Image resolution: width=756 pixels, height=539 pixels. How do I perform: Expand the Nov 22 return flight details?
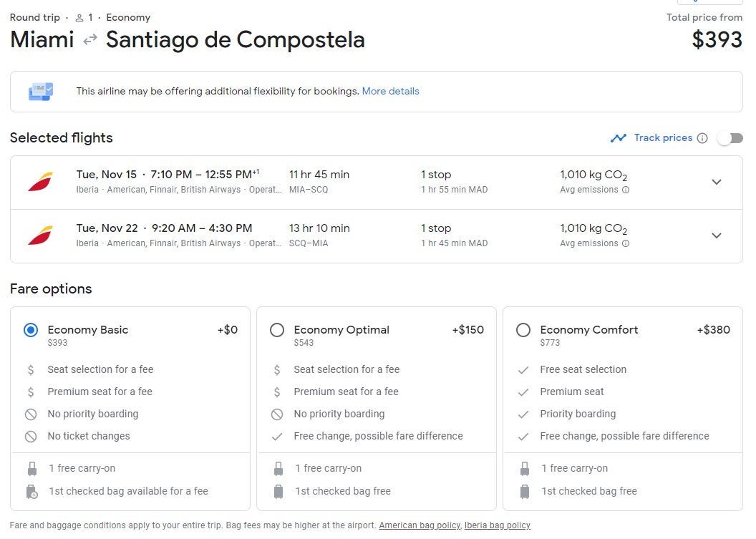(x=716, y=235)
